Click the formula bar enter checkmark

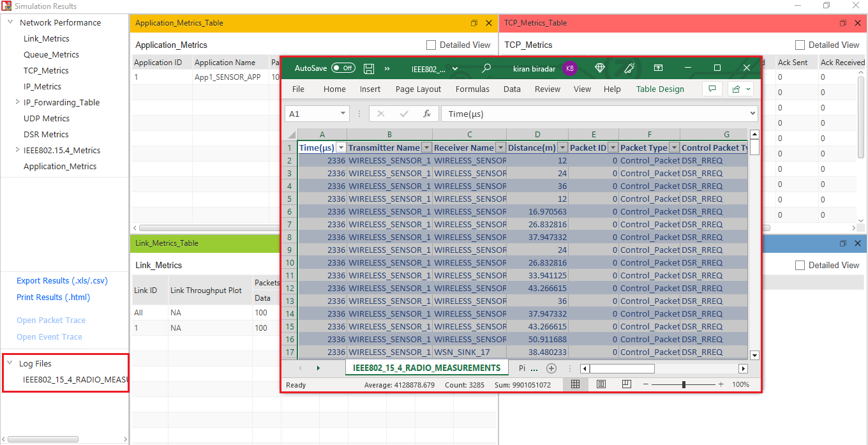click(404, 114)
